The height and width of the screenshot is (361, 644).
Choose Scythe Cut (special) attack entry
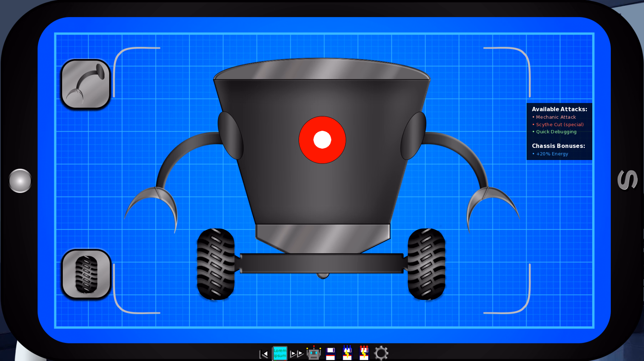click(x=559, y=125)
